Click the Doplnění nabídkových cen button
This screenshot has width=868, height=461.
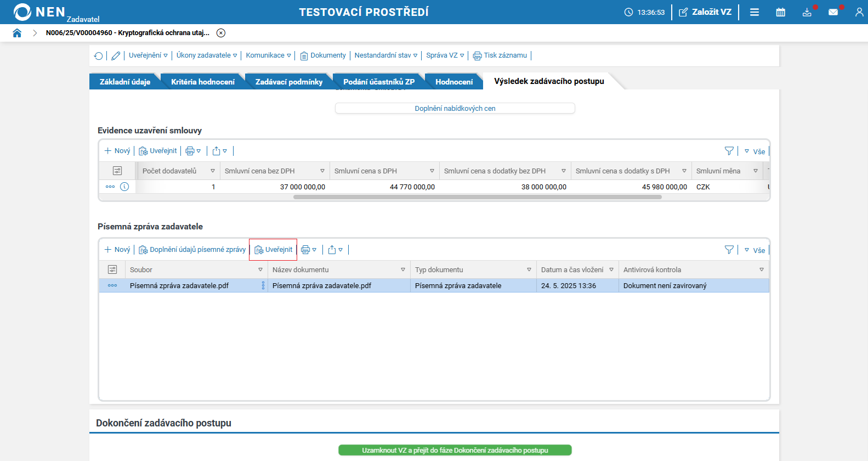(455, 108)
